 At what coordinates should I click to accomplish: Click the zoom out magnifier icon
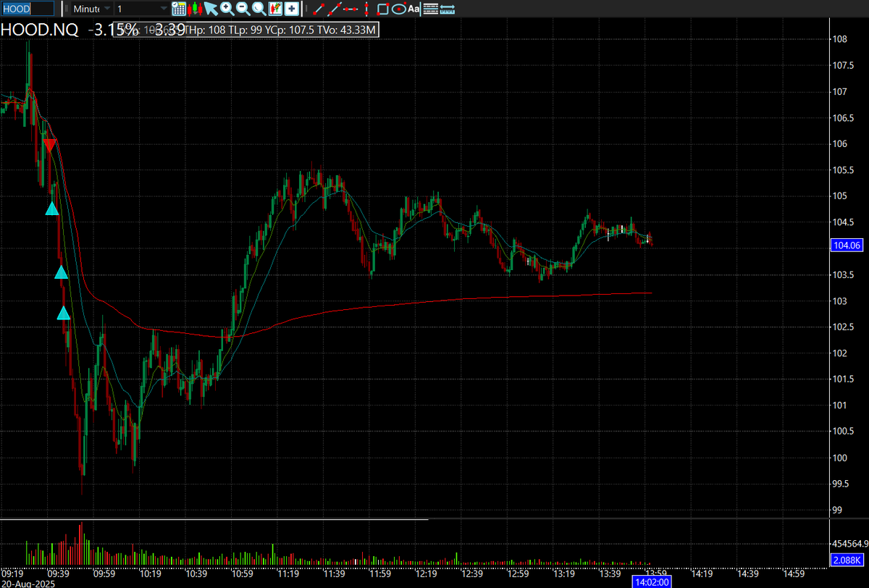pos(243,9)
